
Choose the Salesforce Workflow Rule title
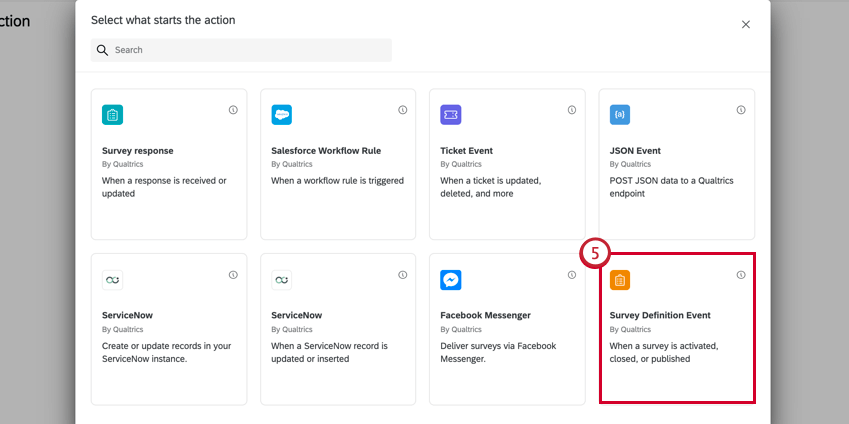click(326, 151)
